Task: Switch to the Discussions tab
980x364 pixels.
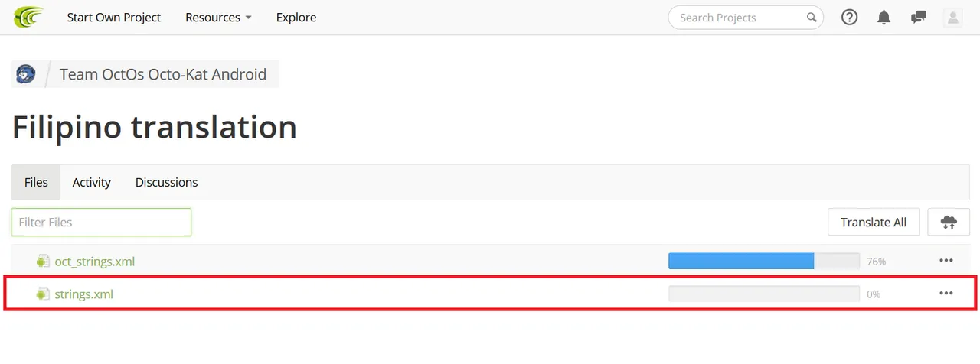Action: (x=167, y=182)
